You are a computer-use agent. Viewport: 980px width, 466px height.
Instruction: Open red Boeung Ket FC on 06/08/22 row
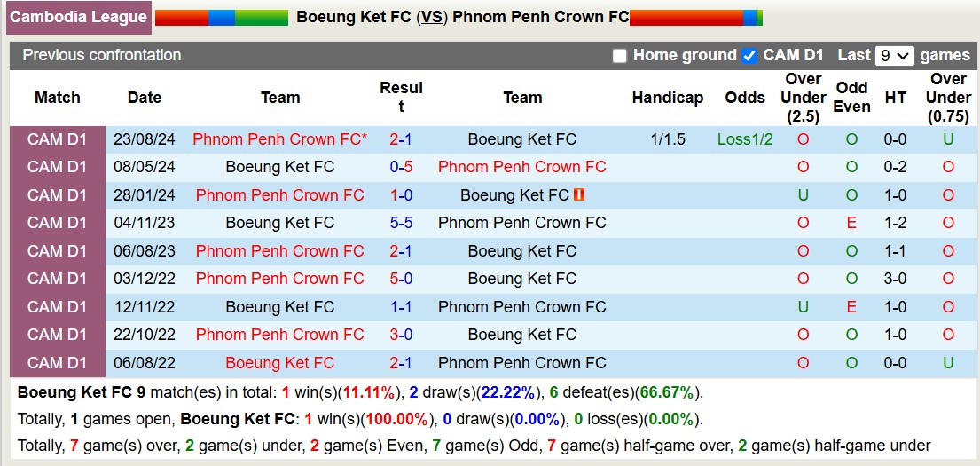click(x=280, y=363)
